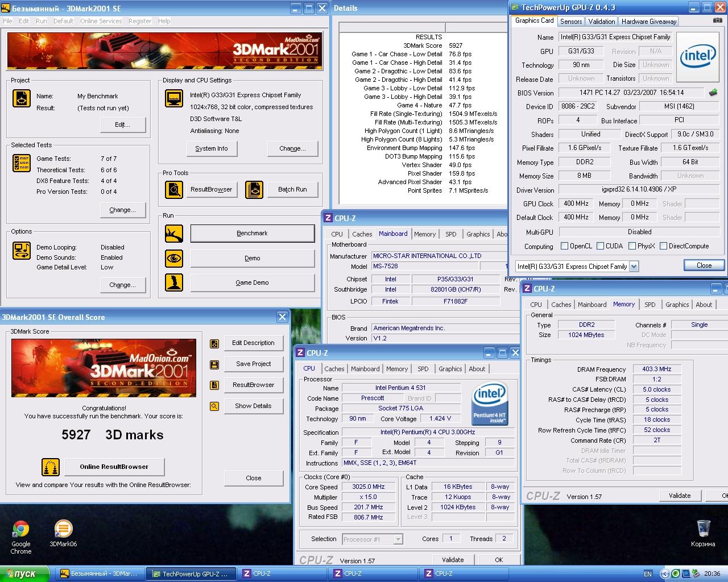The height and width of the screenshot is (582, 728).
Task: Expand the Processor #1 selection dropdown
Action: point(398,539)
